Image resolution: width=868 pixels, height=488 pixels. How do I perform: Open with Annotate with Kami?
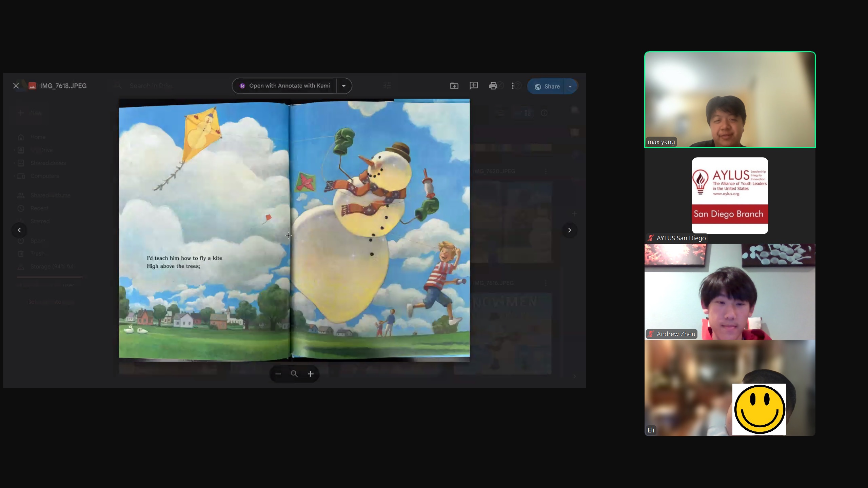284,86
